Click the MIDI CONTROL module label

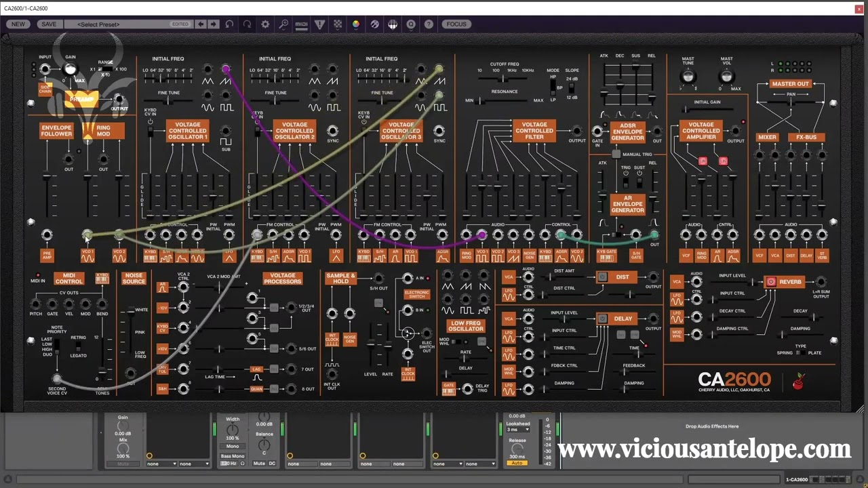tap(69, 279)
